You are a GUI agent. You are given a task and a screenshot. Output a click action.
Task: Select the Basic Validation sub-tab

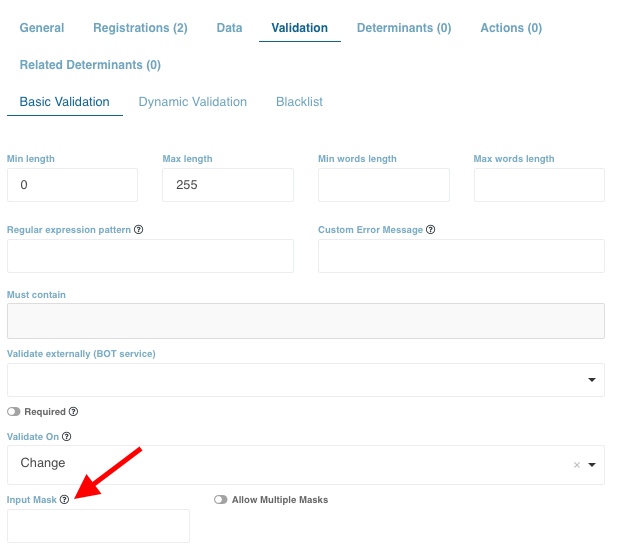(65, 102)
